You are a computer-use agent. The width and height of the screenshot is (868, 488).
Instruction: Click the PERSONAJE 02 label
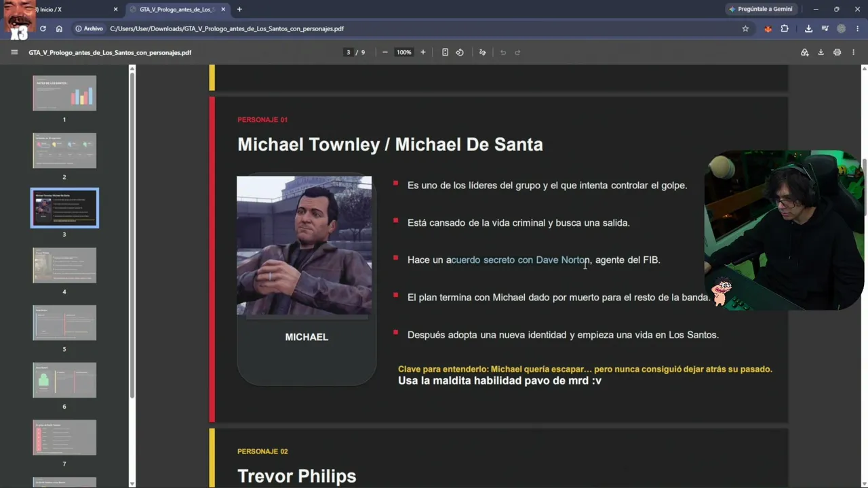262,451
